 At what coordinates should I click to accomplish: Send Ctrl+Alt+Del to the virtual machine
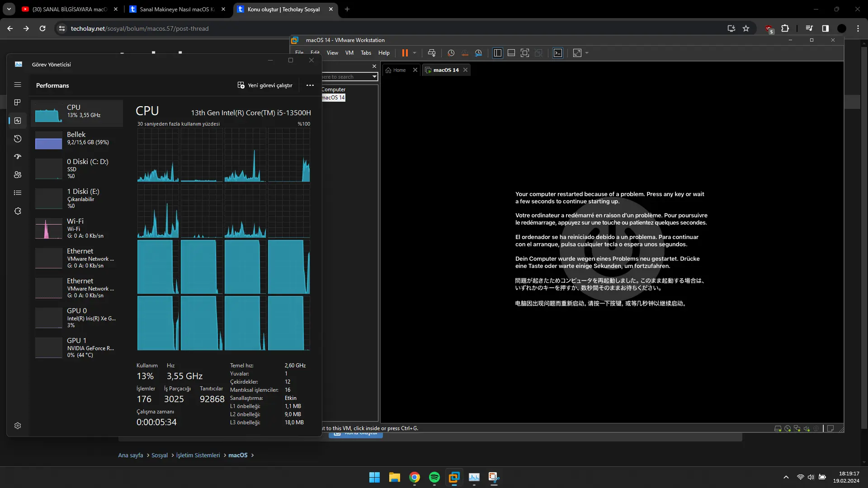coord(432,53)
